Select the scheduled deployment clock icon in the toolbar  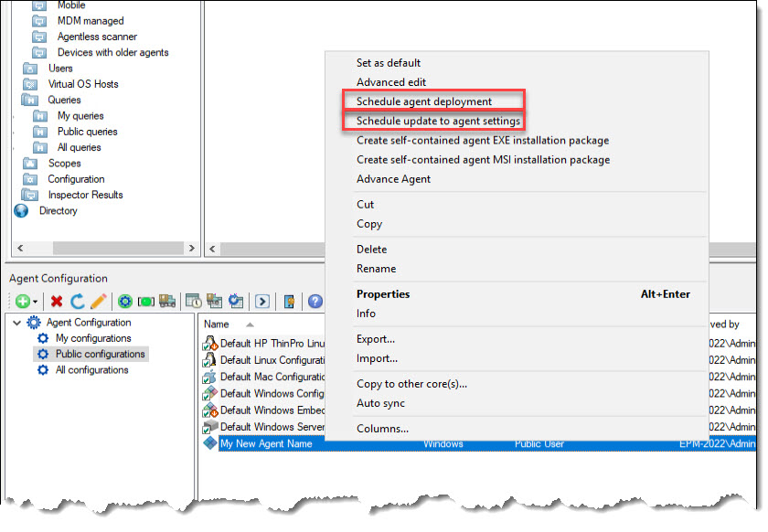pyautogui.click(x=192, y=302)
